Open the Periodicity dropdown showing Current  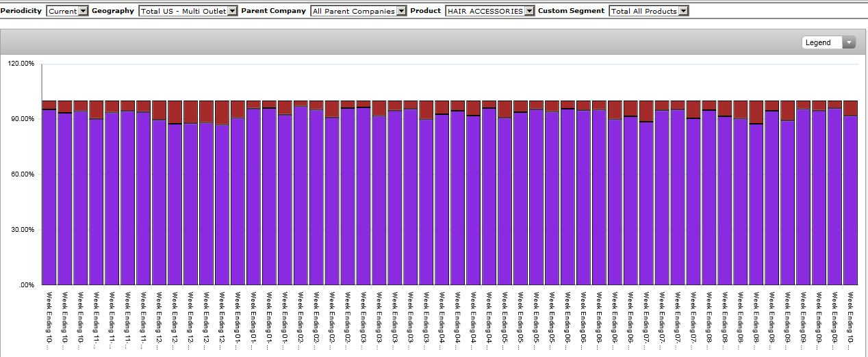click(68, 11)
